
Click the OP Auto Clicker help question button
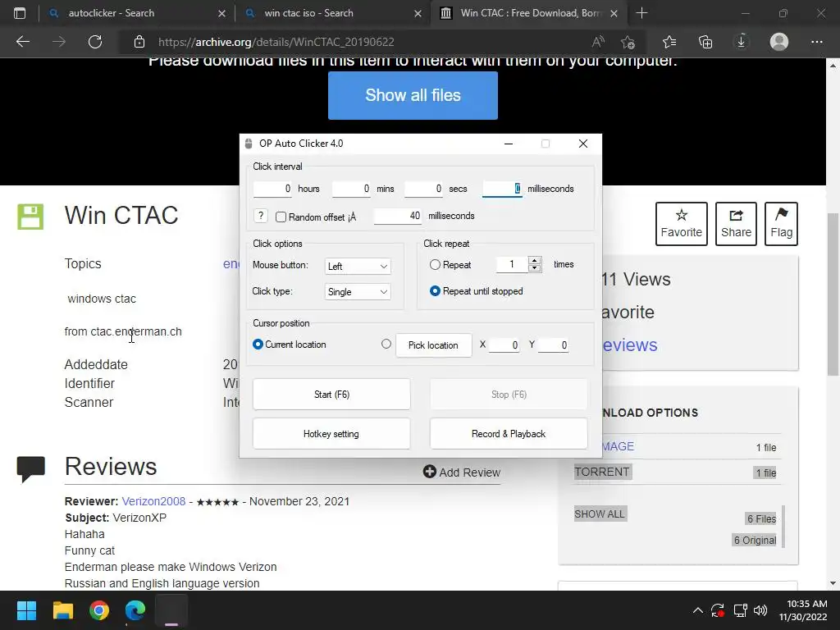pos(260,216)
